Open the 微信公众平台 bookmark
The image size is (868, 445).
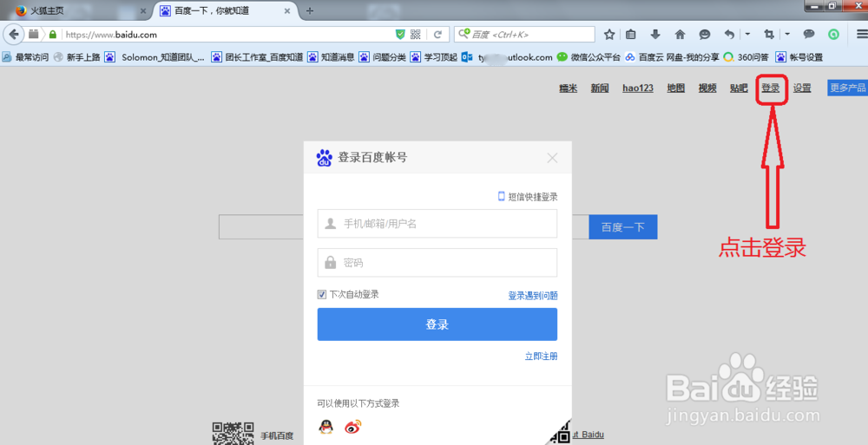(589, 57)
